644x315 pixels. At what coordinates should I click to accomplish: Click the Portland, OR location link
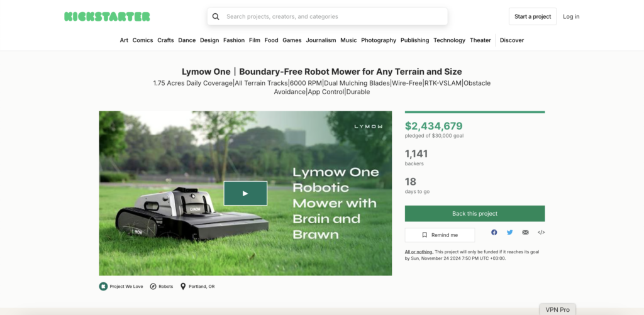point(201,287)
